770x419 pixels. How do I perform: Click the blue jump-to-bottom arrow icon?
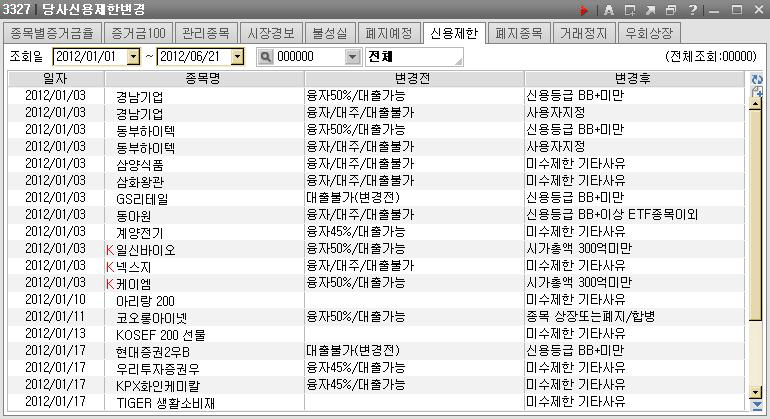757,405
